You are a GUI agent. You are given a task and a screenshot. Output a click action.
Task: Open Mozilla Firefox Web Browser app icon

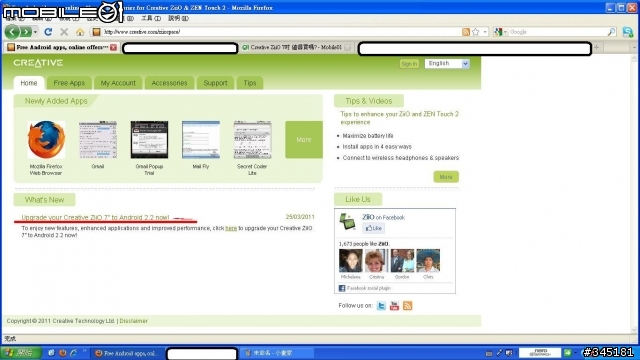pos(46,140)
